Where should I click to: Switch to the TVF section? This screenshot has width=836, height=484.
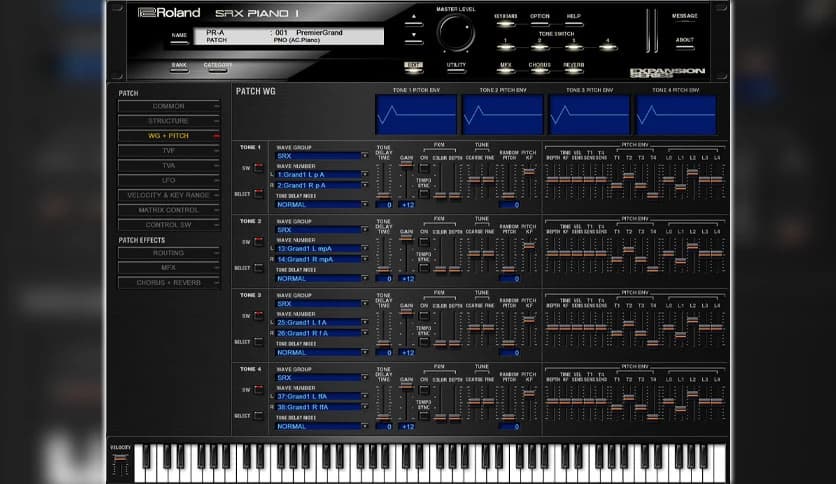168,151
